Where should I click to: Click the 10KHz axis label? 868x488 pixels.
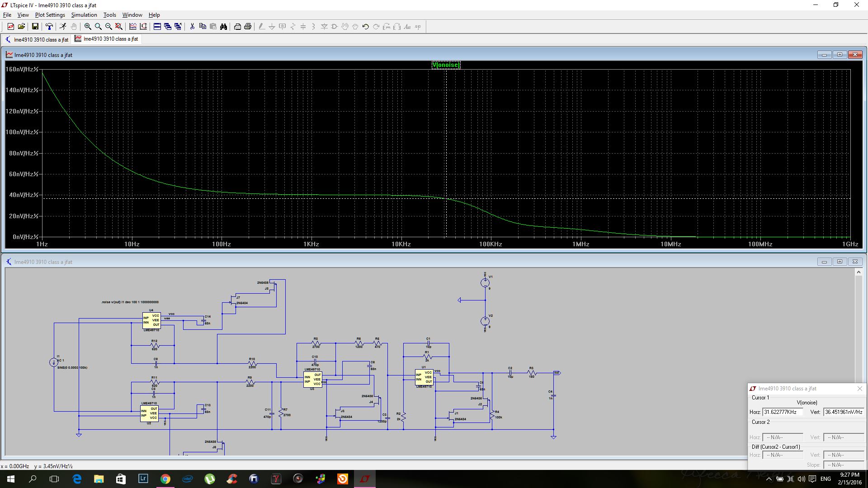401,244
